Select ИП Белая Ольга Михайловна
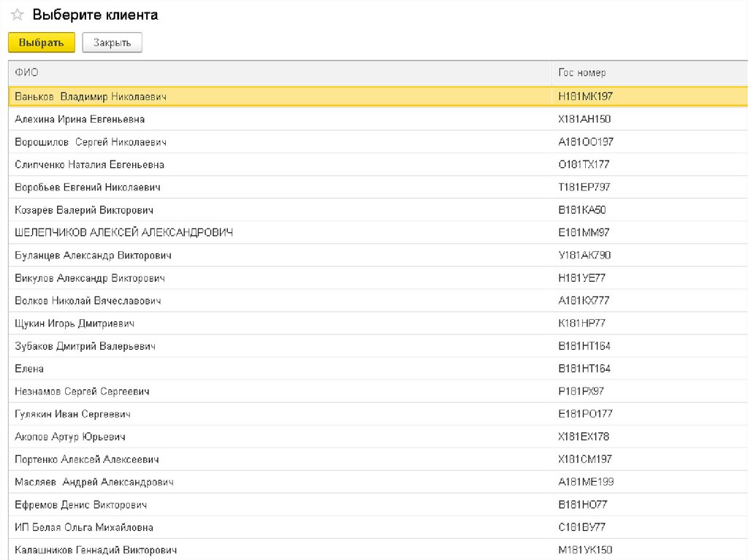The image size is (748, 560). (84, 527)
